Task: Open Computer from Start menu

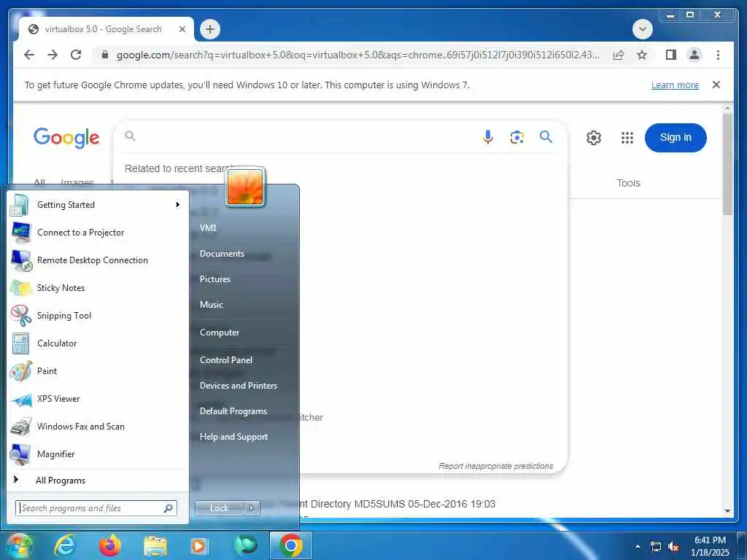Action: [219, 332]
